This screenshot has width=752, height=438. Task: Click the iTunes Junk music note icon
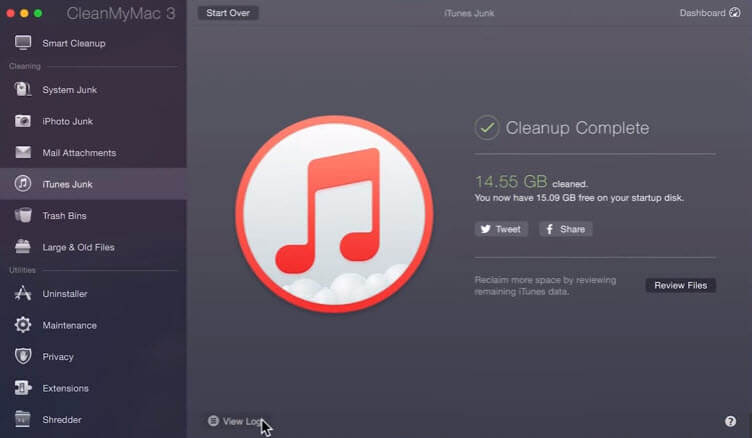coord(23,184)
